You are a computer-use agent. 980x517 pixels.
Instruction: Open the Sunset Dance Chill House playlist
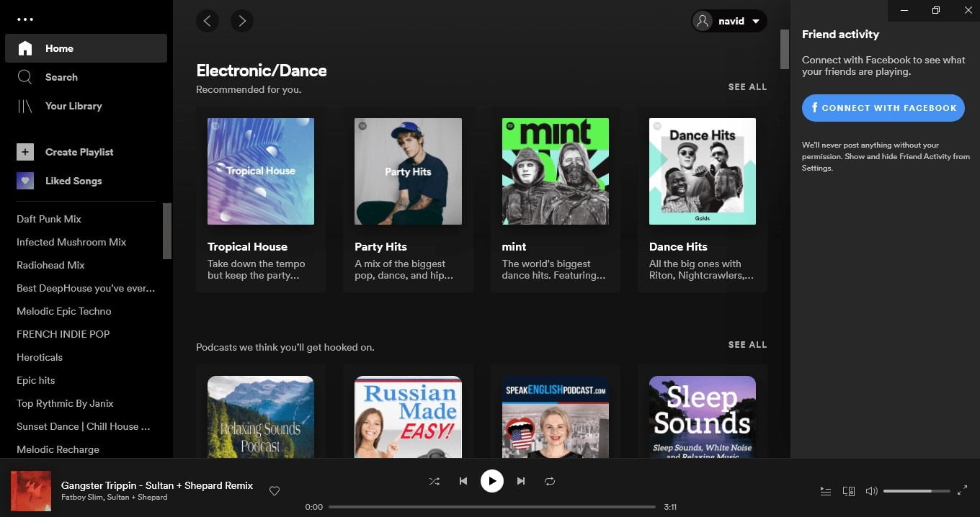pyautogui.click(x=84, y=426)
